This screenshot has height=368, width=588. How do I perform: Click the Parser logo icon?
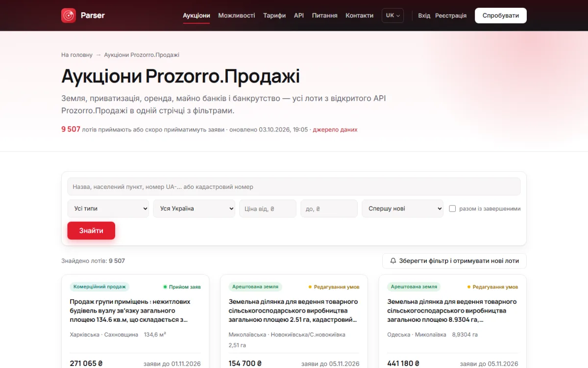coord(69,15)
